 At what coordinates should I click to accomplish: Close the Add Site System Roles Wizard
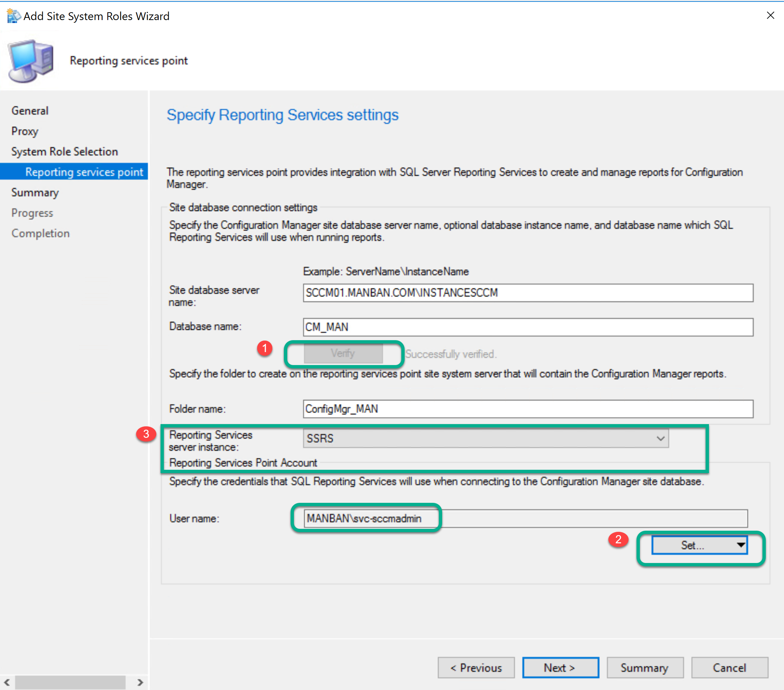[770, 15]
